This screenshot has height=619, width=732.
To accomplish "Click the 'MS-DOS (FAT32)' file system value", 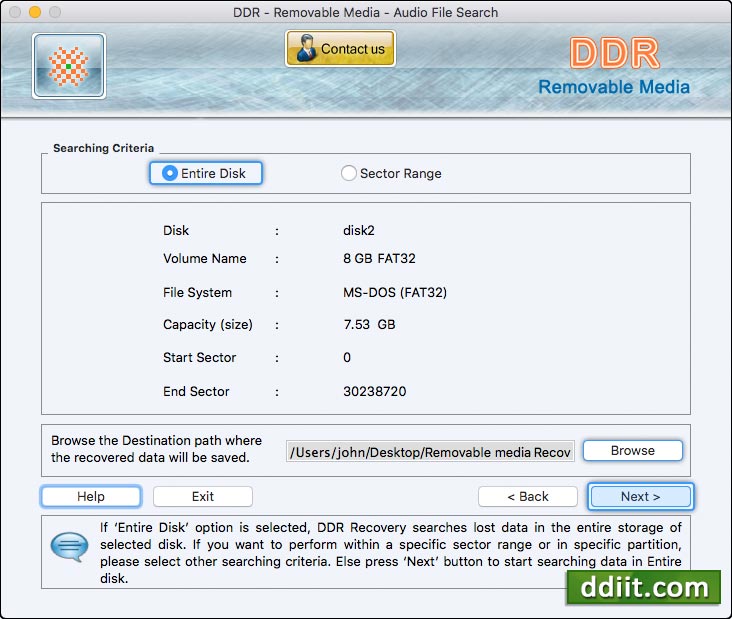I will [x=395, y=293].
